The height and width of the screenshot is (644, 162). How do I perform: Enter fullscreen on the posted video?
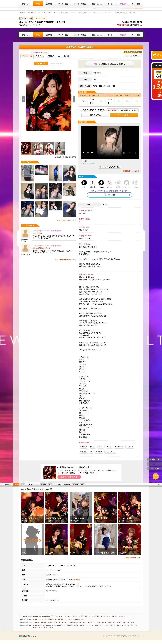[130, 152]
